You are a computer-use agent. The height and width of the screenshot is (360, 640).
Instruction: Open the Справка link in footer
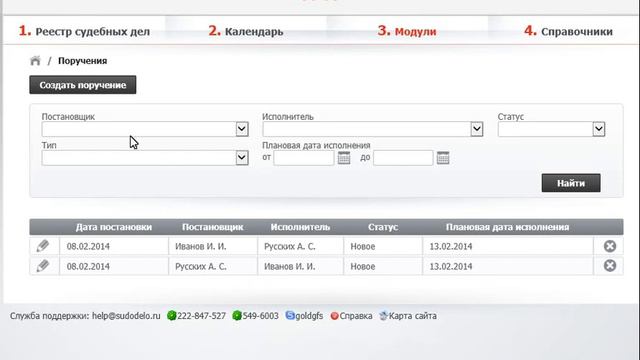(x=356, y=316)
